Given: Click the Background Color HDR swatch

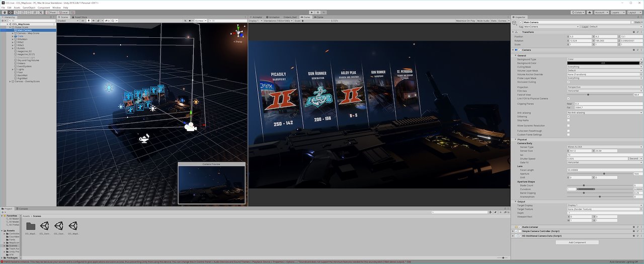Looking at the screenshot, I should 603,63.
